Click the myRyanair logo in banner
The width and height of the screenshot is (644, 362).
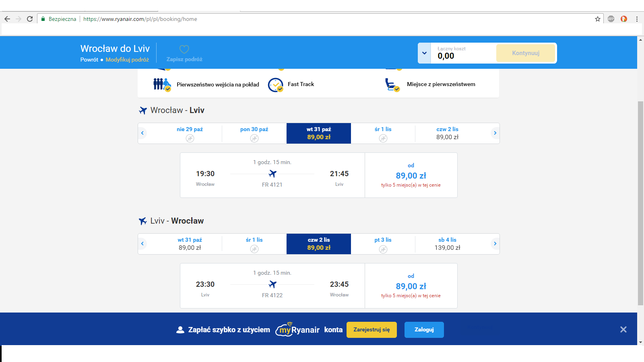(x=297, y=329)
